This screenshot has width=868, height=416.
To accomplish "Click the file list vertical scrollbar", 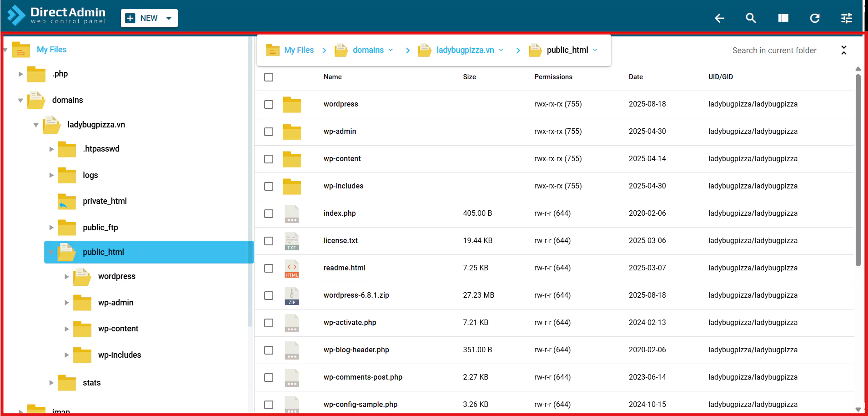I will tap(858, 170).
